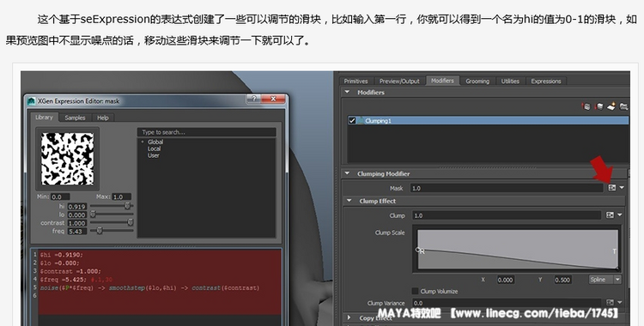Click the freq value field 5.43
Screen dimensions: 644x326
click(x=76, y=231)
